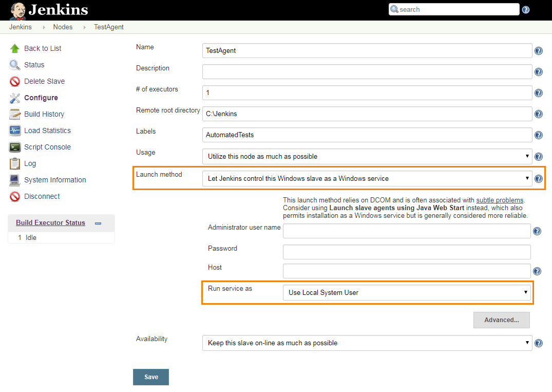Open the Load Statistics link

click(47, 130)
